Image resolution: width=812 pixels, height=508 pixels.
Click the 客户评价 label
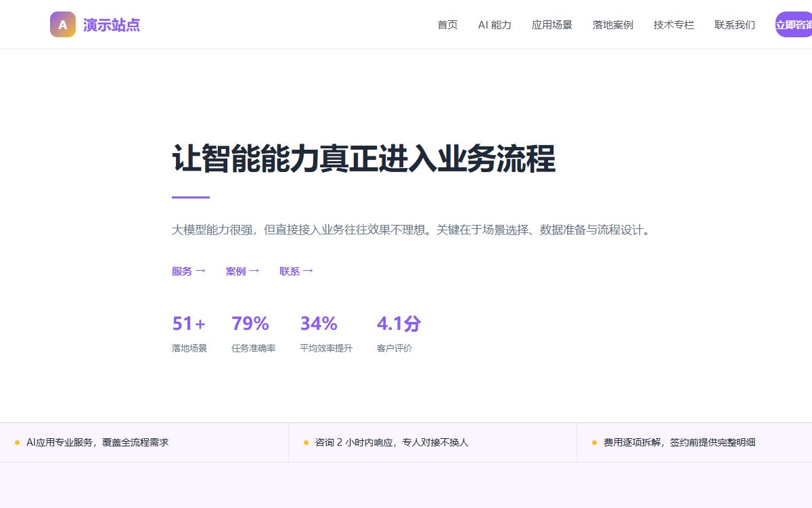(394, 348)
